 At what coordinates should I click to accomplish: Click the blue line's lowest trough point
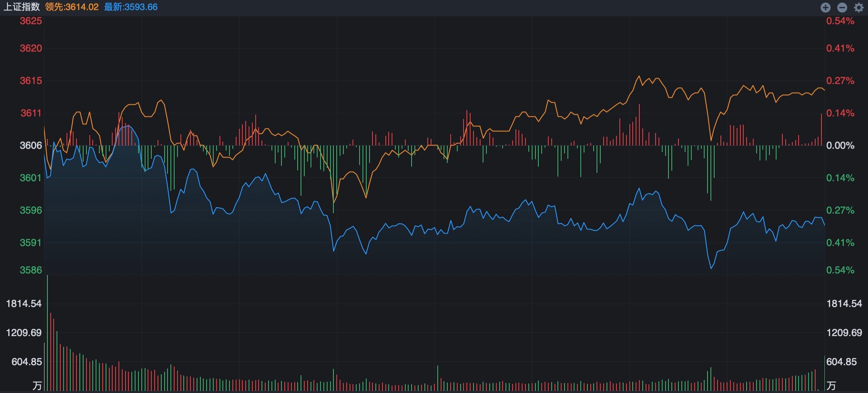pos(711,268)
